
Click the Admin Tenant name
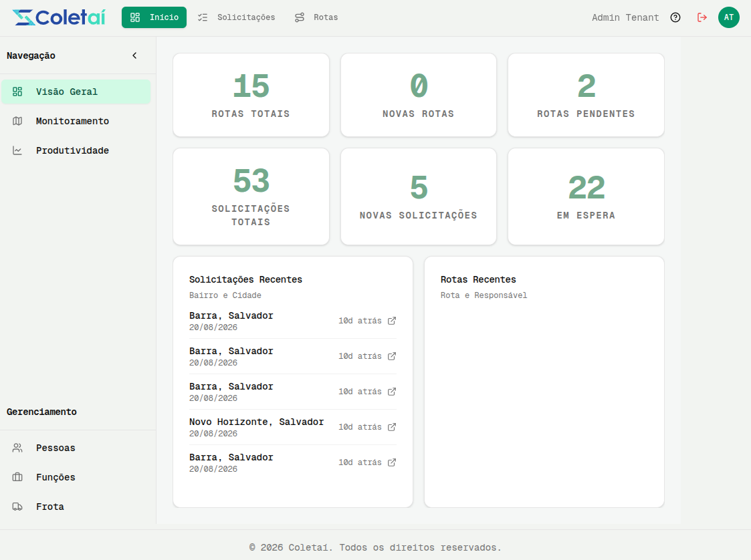click(625, 17)
